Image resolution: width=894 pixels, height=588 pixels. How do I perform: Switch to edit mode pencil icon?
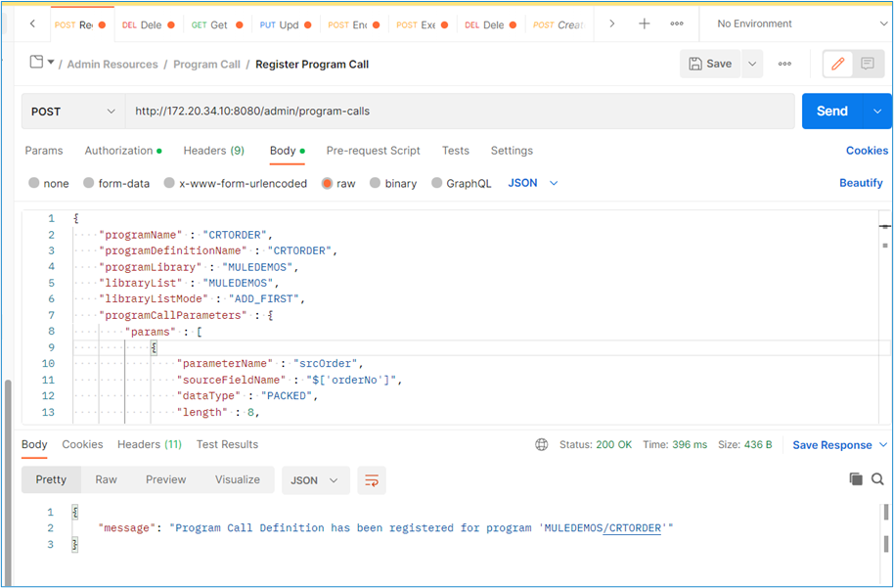(837, 64)
